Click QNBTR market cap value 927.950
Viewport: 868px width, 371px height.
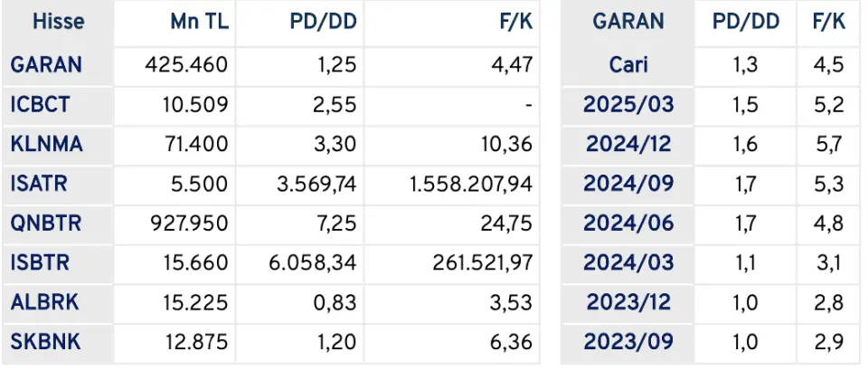(189, 224)
